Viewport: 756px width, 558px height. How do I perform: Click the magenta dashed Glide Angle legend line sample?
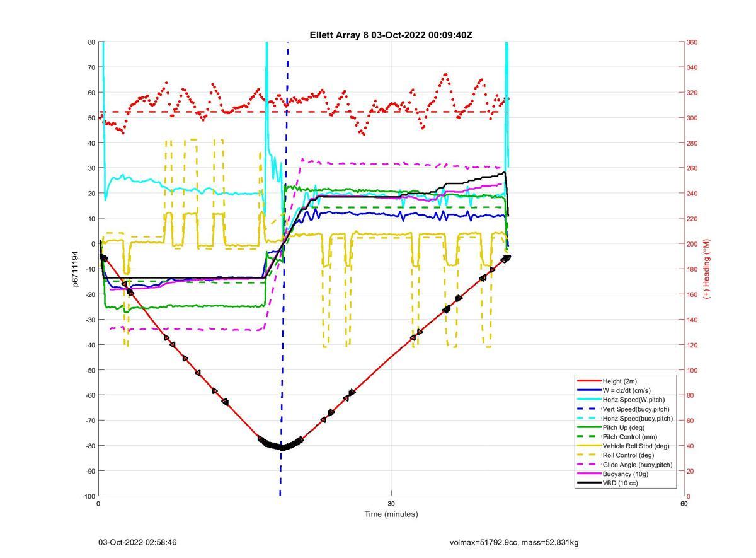588,465
